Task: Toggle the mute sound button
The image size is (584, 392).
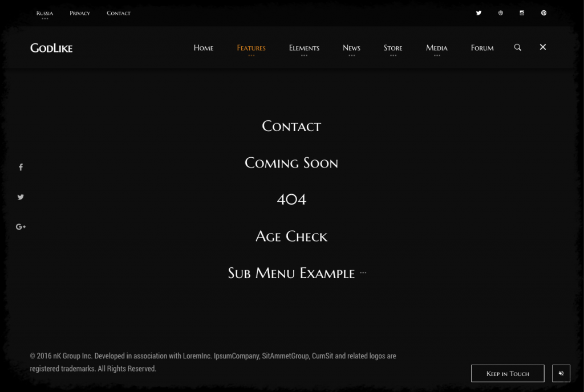Action: [561, 373]
